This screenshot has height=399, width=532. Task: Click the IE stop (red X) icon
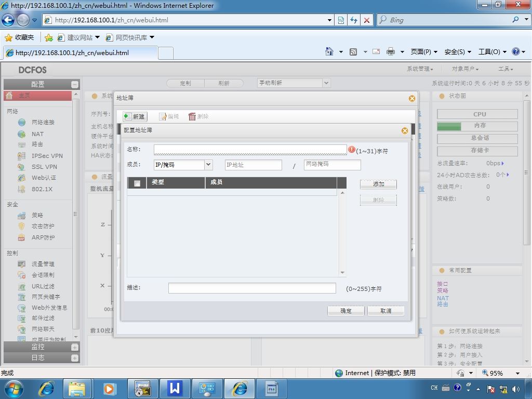[x=367, y=20]
